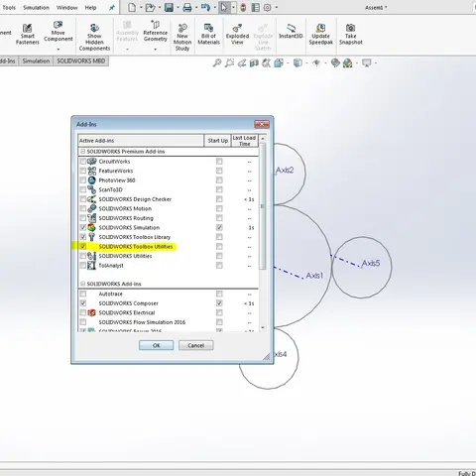The image size is (476, 476).
Task: Uncheck SOLIDWORKS Simulation active checkbox
Action: pyautogui.click(x=83, y=227)
